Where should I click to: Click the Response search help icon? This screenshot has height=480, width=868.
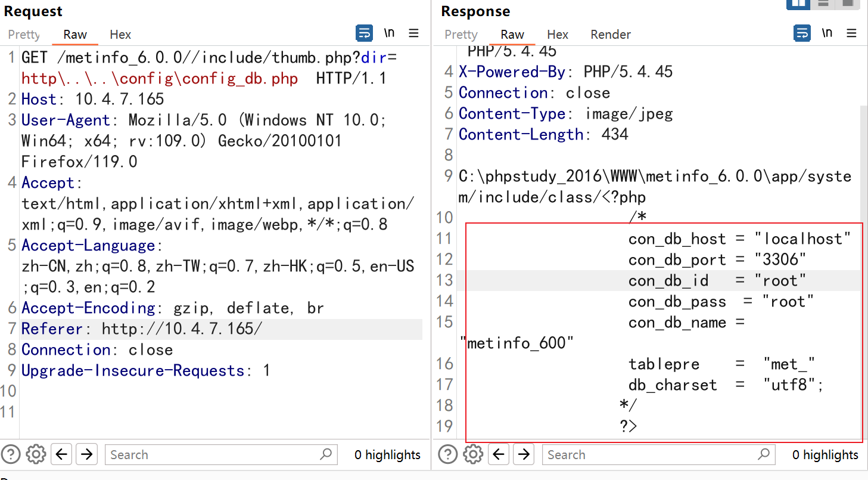click(448, 454)
